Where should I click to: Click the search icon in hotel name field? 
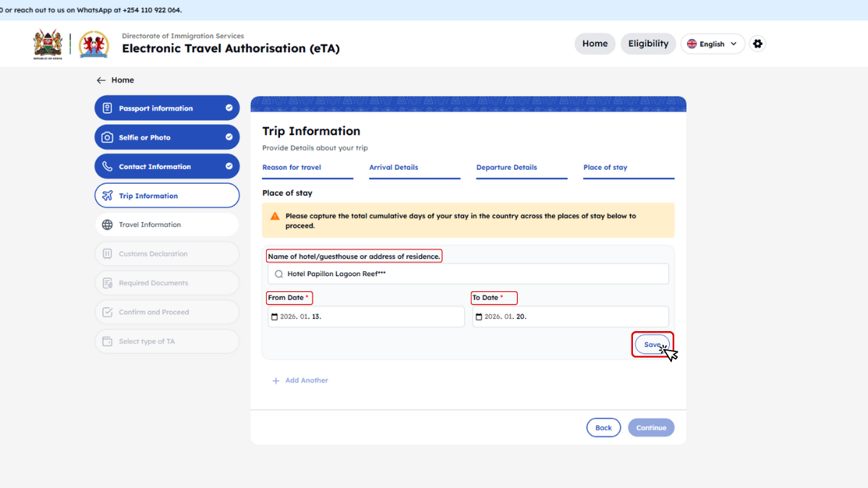coord(278,274)
